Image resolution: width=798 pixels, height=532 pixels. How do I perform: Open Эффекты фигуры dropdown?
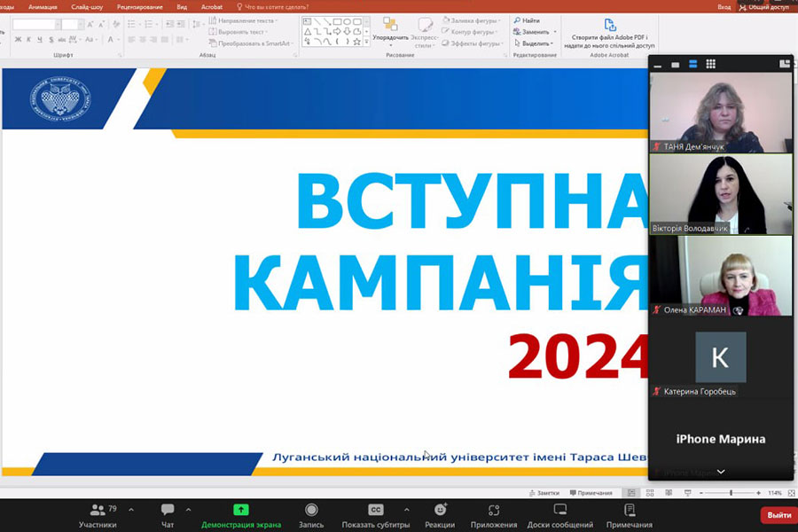click(x=473, y=43)
